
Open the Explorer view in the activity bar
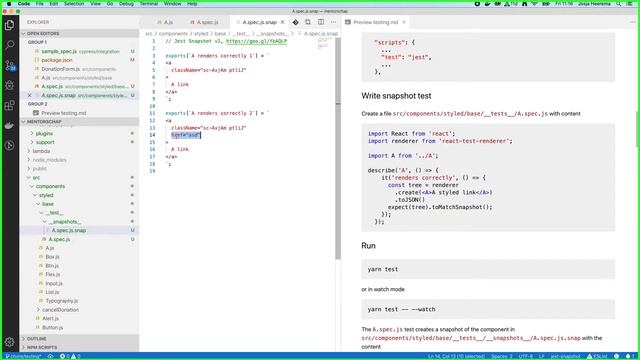(x=9, y=25)
